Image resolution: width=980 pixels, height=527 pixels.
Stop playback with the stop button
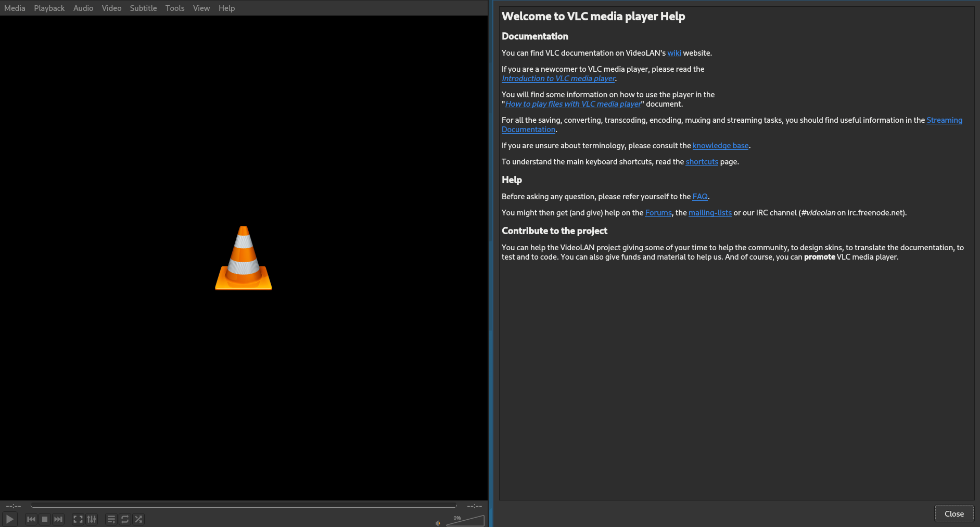(45, 519)
